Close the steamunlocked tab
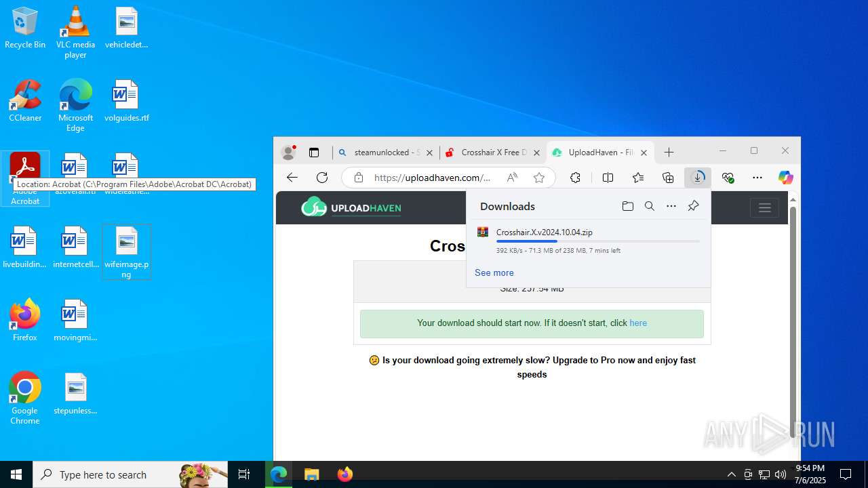 429,152
